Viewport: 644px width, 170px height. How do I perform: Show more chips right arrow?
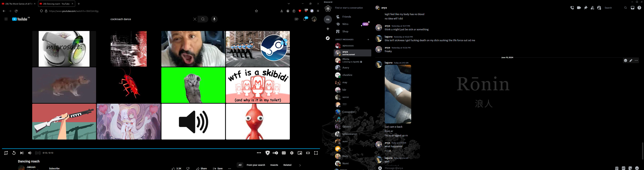300,165
